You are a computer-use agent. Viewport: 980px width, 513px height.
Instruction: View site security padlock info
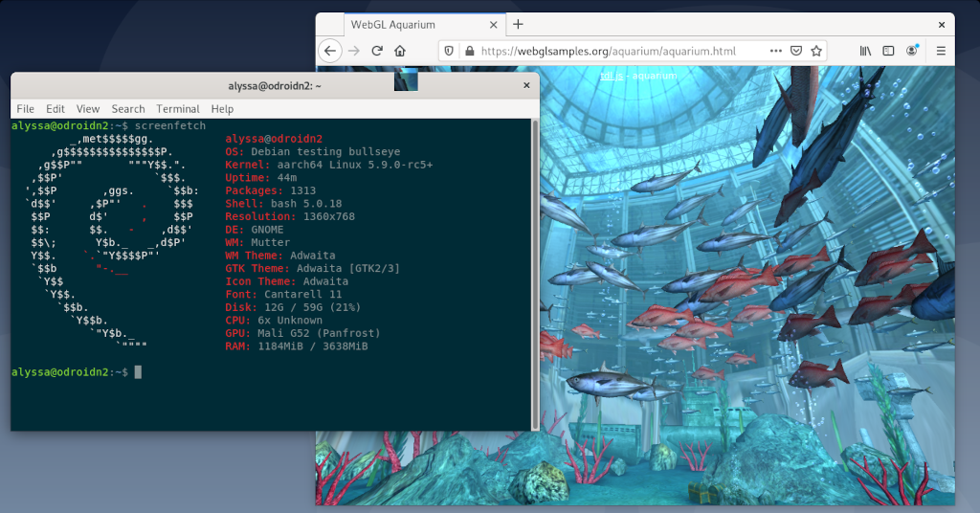click(469, 52)
